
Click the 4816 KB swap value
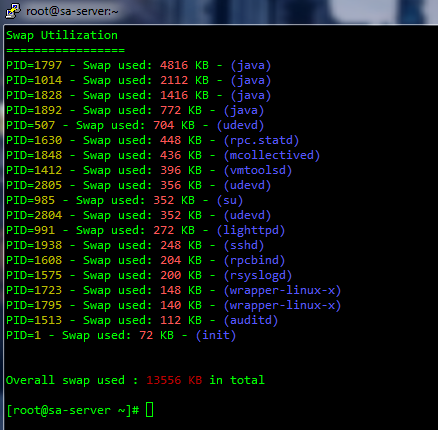click(x=184, y=65)
